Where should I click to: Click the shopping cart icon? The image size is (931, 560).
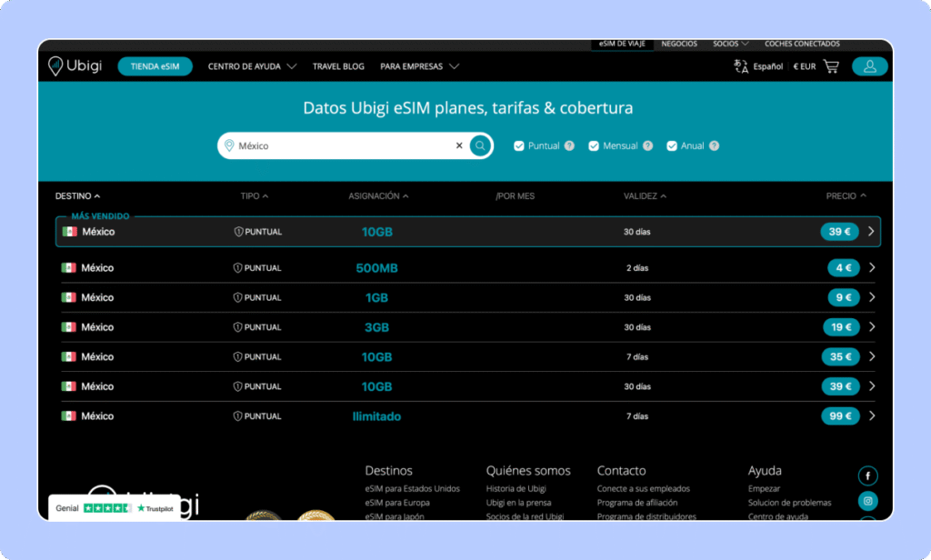(831, 66)
